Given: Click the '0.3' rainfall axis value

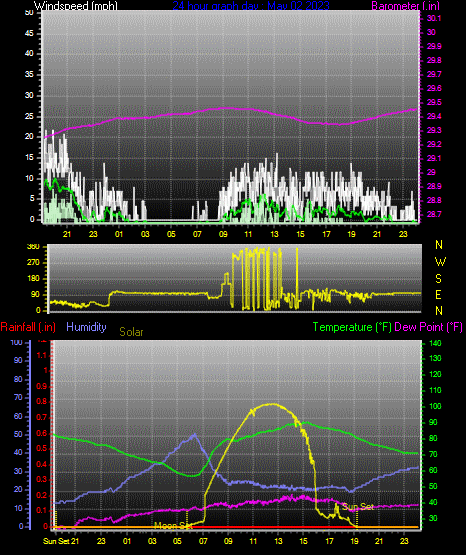Looking at the screenshot, I should click(x=42, y=479).
